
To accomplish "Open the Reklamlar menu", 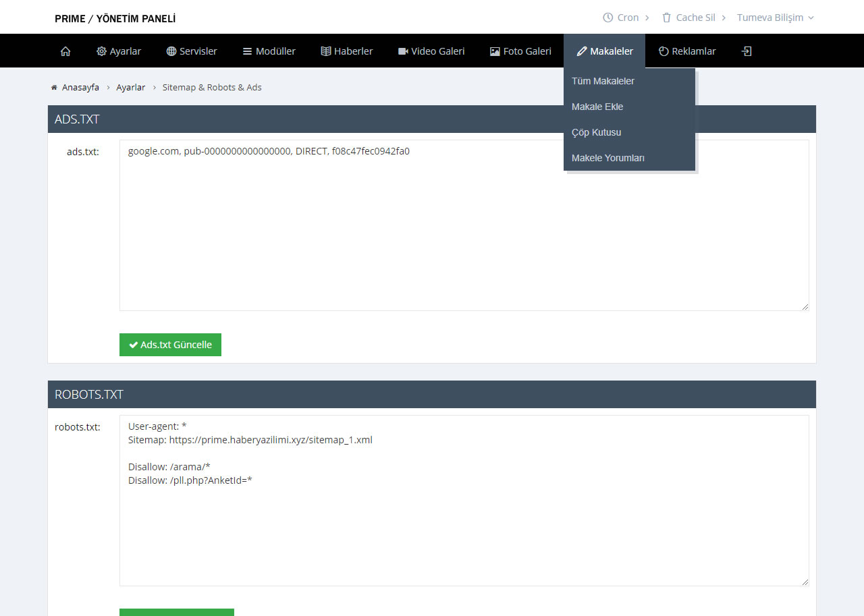I will [x=687, y=51].
